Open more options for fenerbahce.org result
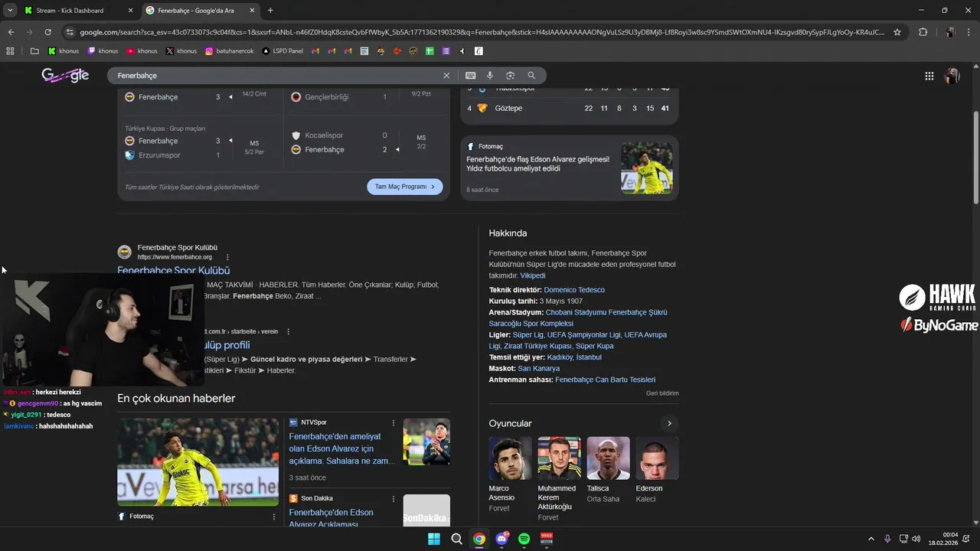The image size is (980, 551). tap(227, 257)
